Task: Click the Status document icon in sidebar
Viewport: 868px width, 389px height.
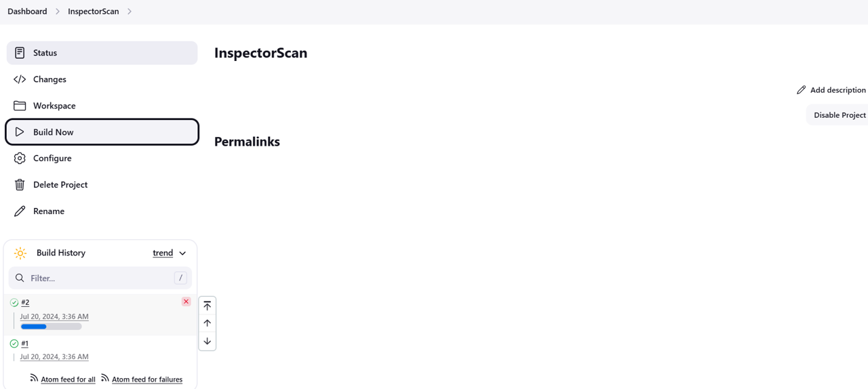Action: (x=20, y=53)
